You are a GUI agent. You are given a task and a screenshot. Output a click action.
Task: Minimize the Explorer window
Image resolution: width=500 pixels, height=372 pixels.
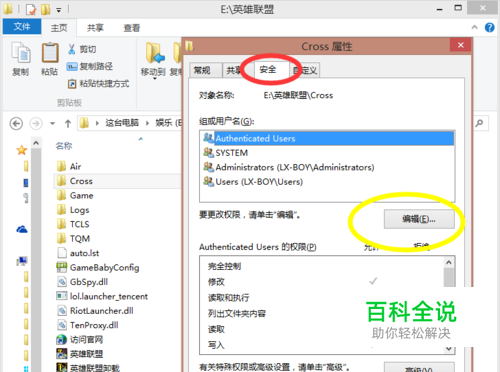pos(440,9)
